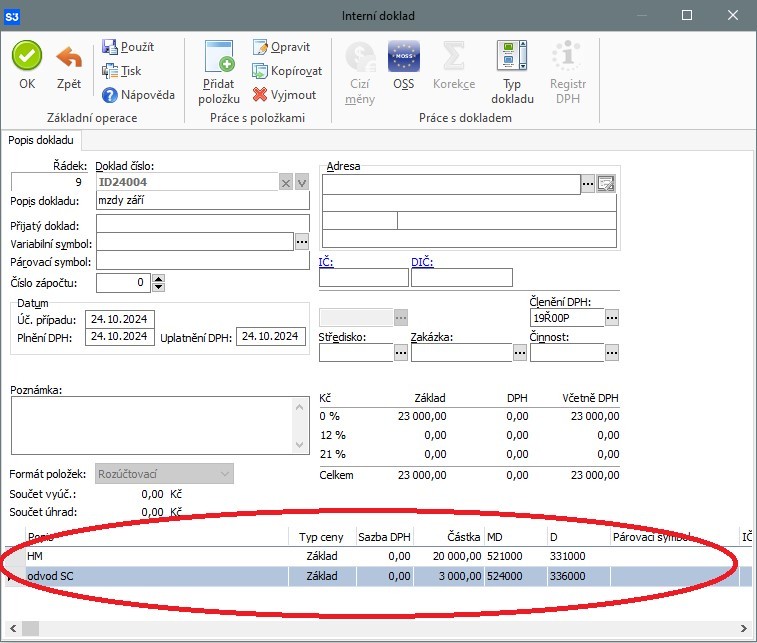Viewport: 757px width, 643px height.
Task: Open the greyed lookup button above Středisko
Action: point(401,318)
